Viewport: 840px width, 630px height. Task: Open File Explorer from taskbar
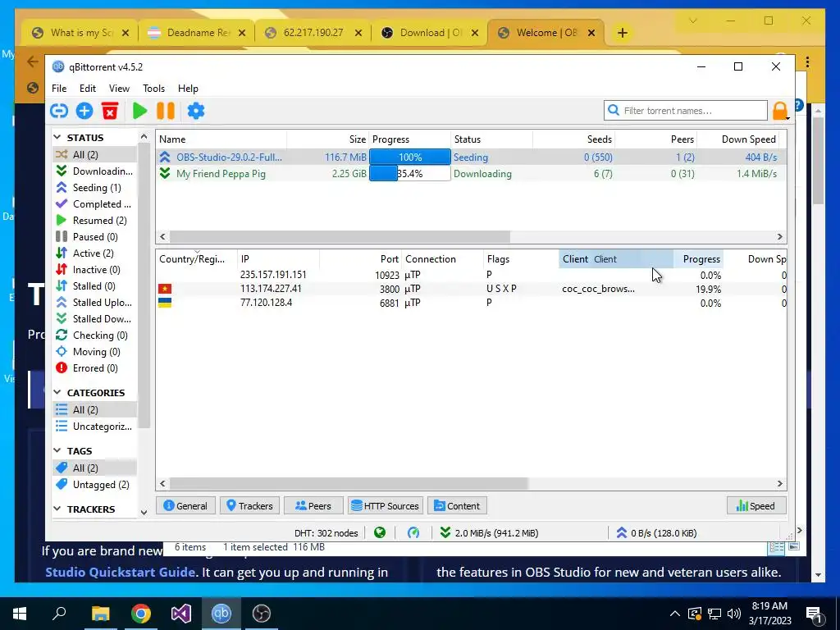coord(100,614)
